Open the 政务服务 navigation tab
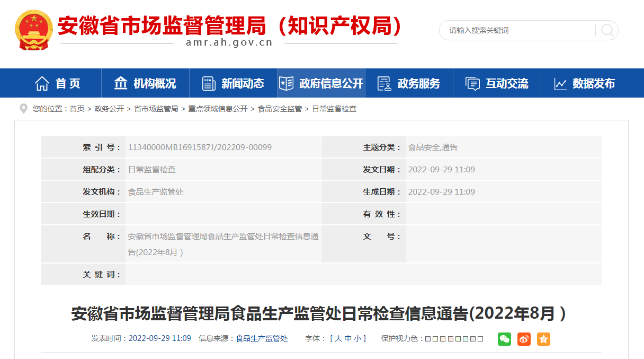The image size is (644, 359). [409, 83]
